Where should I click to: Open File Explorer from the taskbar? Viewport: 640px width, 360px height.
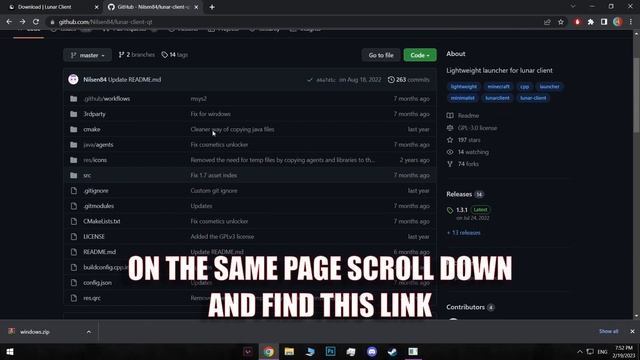tap(289, 351)
